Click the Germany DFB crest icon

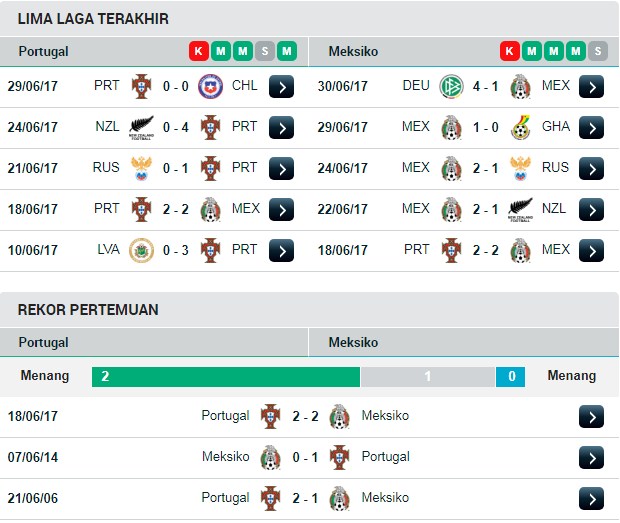coord(451,86)
